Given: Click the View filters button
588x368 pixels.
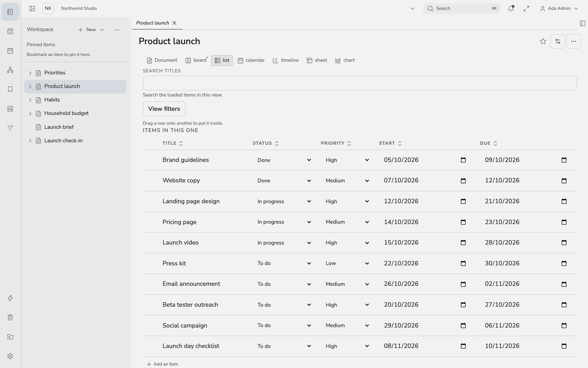Looking at the screenshot, I should [x=164, y=109].
